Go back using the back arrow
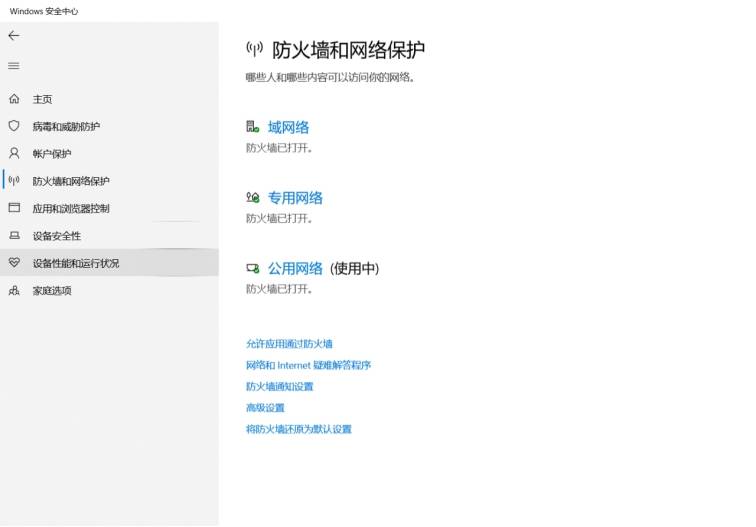Screen dimensions: 756x527 14,35
